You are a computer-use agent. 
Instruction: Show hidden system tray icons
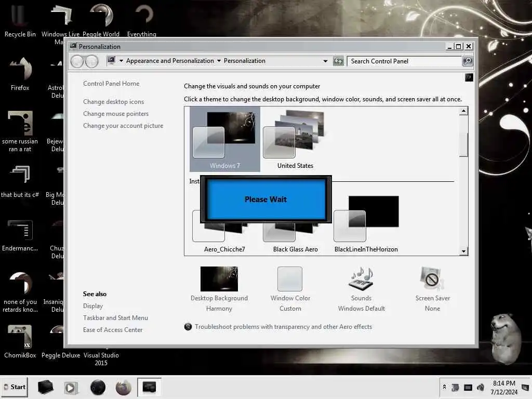coord(444,387)
